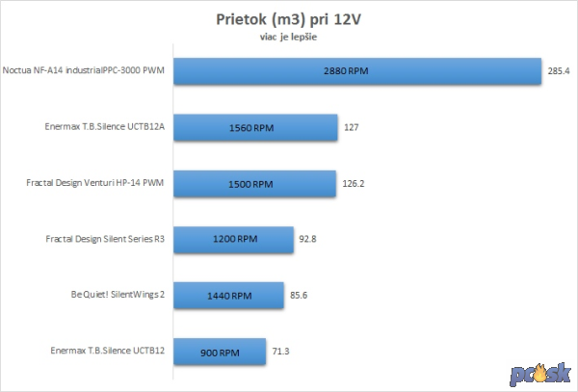Select the Silent Series R3 1200 RPM bar
The height and width of the screenshot is (392, 578).
(x=233, y=240)
